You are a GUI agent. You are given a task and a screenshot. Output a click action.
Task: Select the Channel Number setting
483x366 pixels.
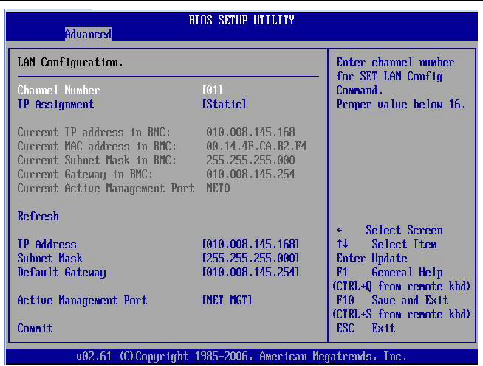(59, 90)
